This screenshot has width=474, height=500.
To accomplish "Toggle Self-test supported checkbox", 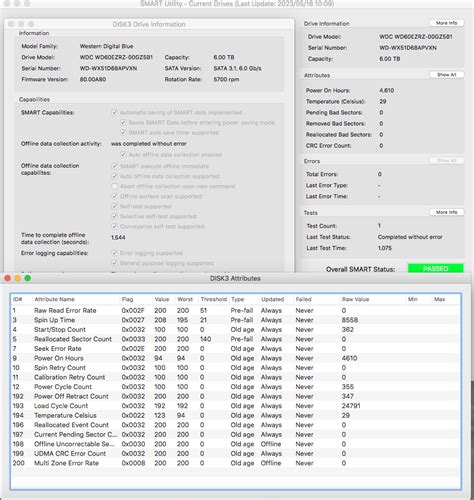I will (x=114, y=206).
